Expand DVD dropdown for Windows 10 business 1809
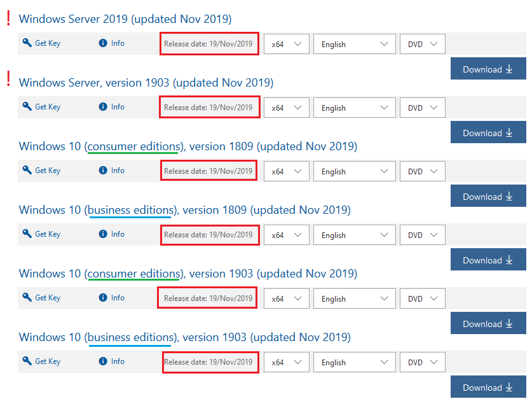 tap(423, 235)
